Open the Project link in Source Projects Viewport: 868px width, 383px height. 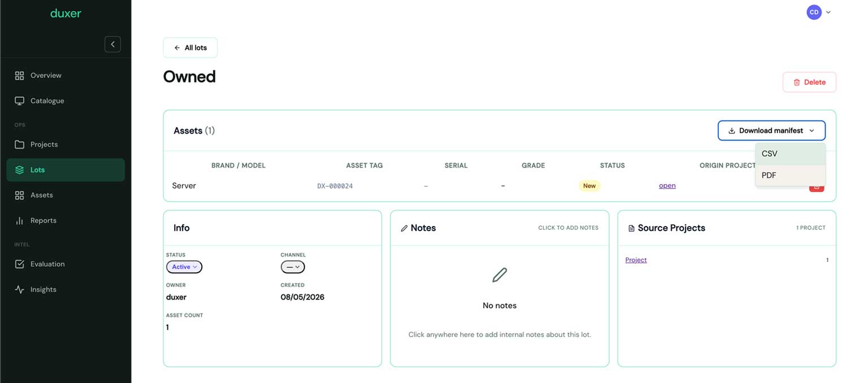tap(636, 260)
